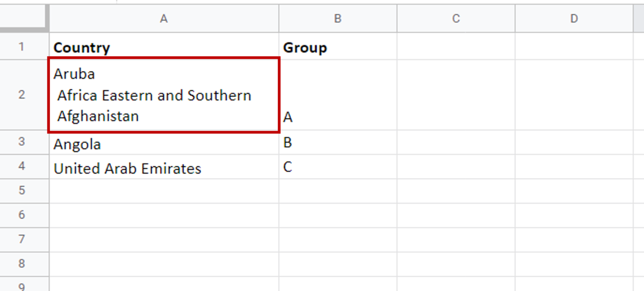The width and height of the screenshot is (644, 291).
Task: Click empty cell C2
Action: pyautogui.click(x=456, y=95)
